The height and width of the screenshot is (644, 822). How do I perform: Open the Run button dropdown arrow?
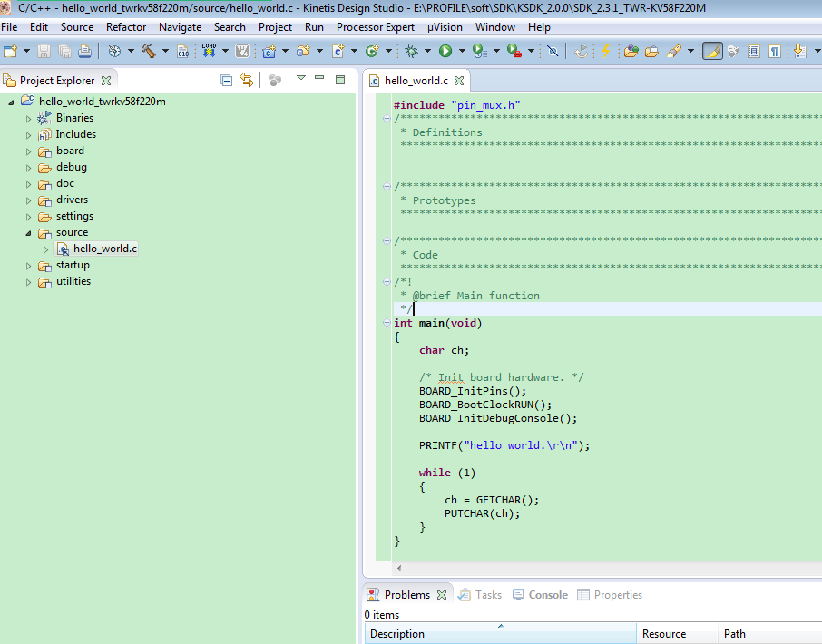[x=461, y=51]
